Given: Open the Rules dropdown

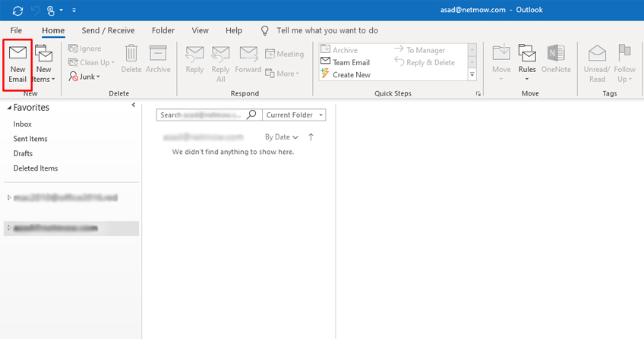Looking at the screenshot, I should [x=527, y=63].
